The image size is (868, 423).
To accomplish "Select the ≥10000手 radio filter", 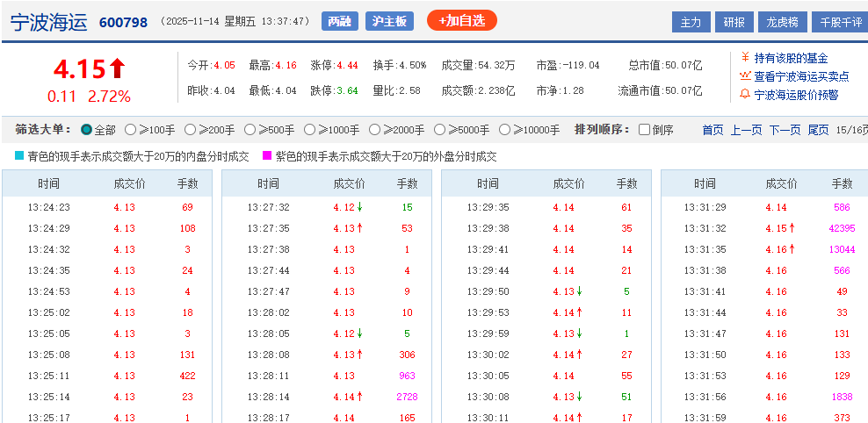I will click(504, 130).
